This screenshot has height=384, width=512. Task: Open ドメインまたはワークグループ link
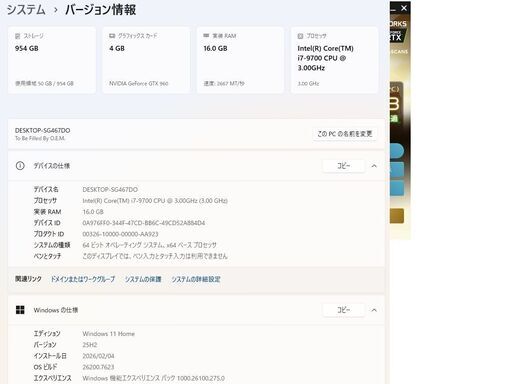83,279
